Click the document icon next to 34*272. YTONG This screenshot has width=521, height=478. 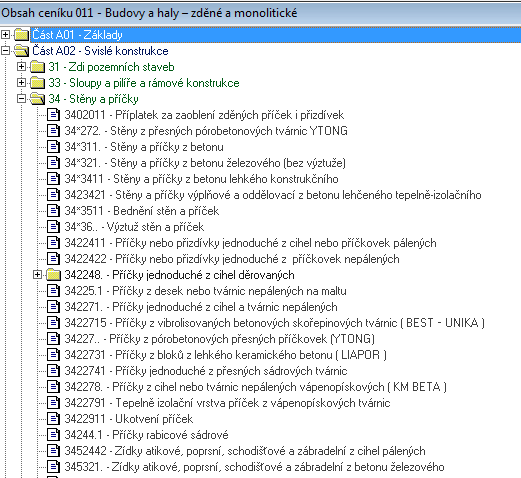pos(53,131)
